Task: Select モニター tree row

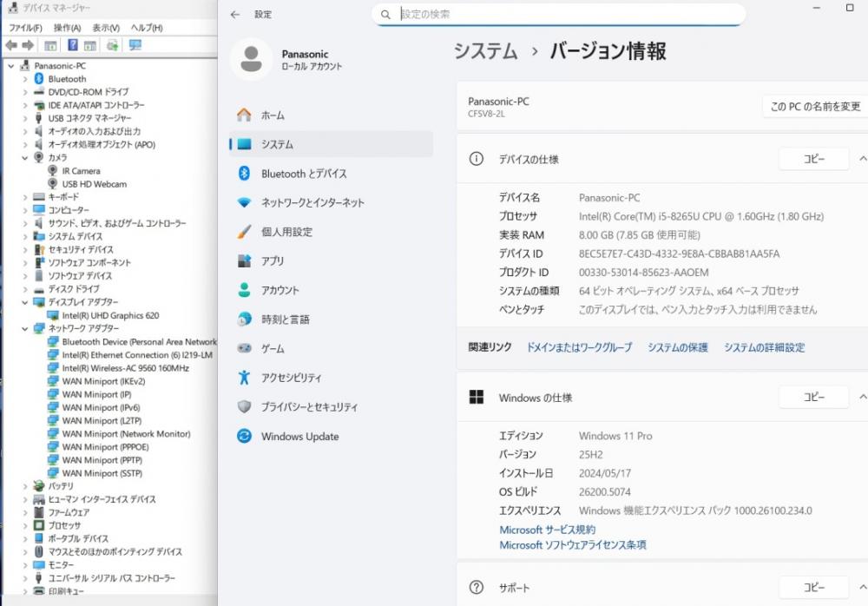Action: coord(61,565)
